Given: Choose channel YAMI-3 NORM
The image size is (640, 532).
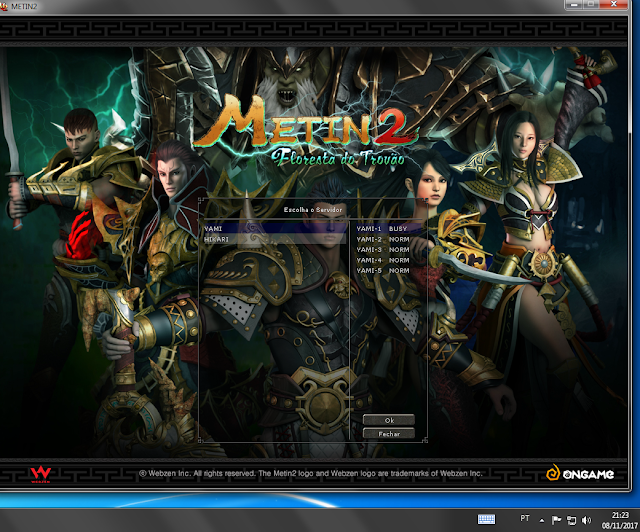Looking at the screenshot, I should pos(388,249).
